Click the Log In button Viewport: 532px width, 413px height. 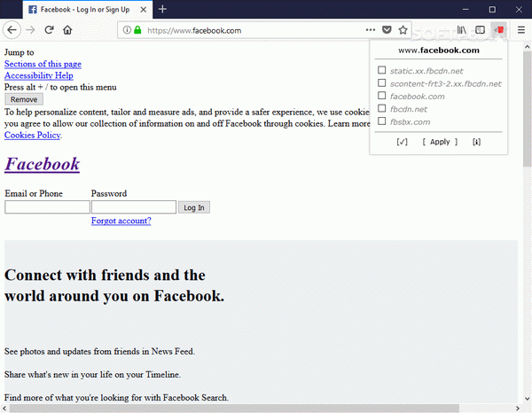(x=194, y=207)
